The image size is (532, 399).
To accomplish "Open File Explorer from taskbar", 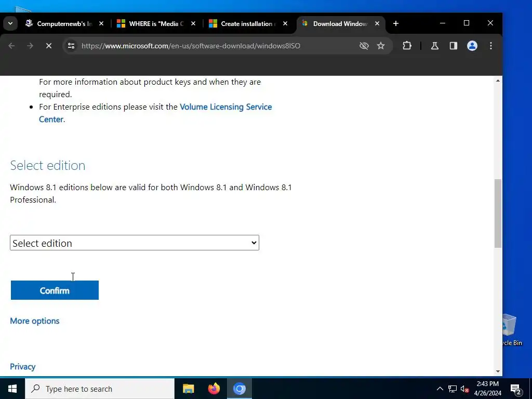I will point(188,389).
